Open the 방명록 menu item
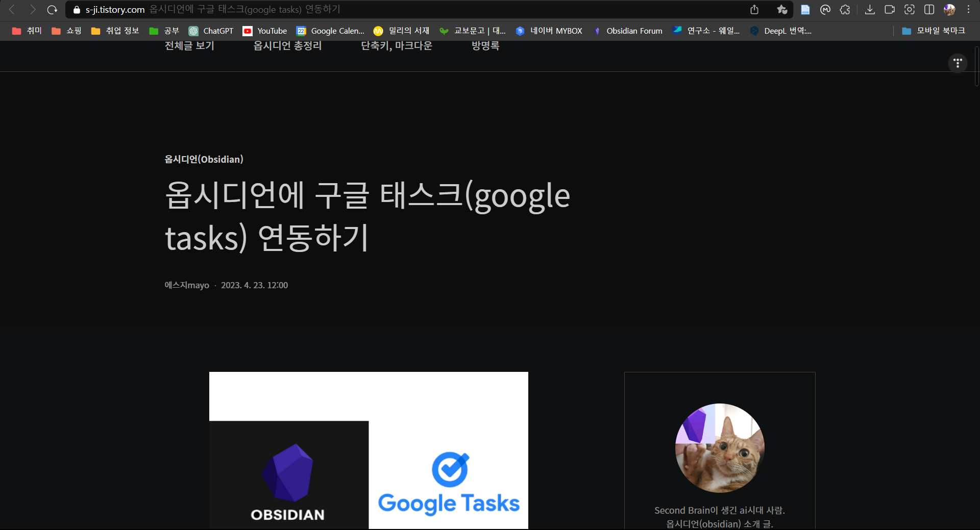The width and height of the screenshot is (980, 530). (x=485, y=46)
